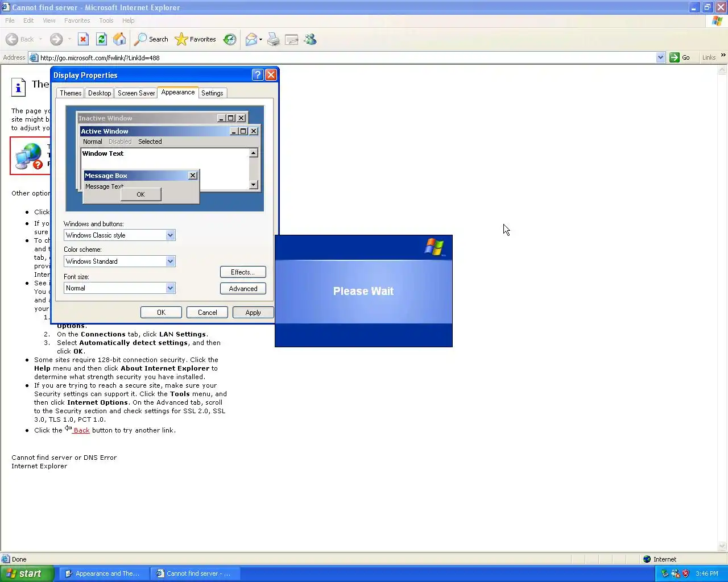The image size is (728, 582).
Task: Switch to the Desktop tab
Action: coord(100,93)
